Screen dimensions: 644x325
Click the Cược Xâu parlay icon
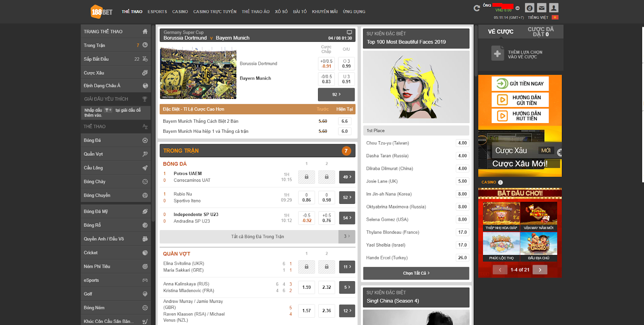pos(145,73)
